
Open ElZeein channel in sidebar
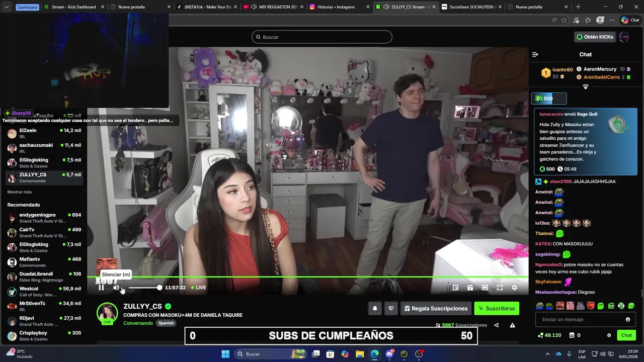(44, 133)
